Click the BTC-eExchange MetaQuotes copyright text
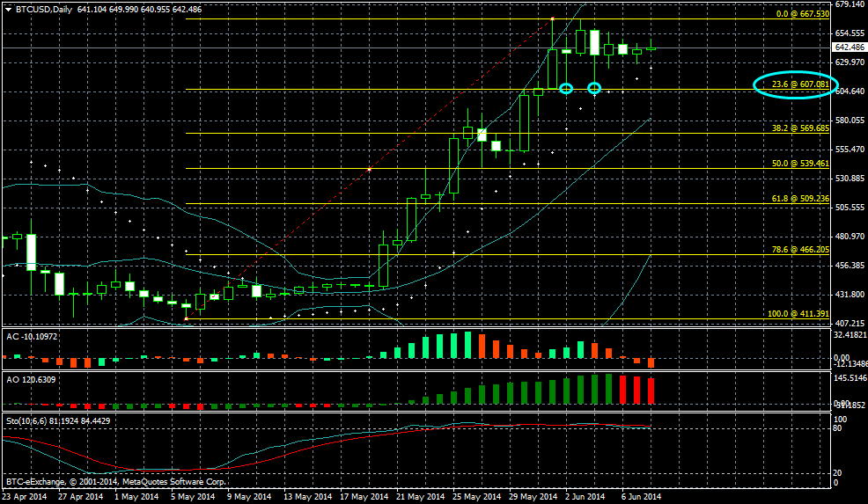The width and height of the screenshot is (868, 504). 115,482
